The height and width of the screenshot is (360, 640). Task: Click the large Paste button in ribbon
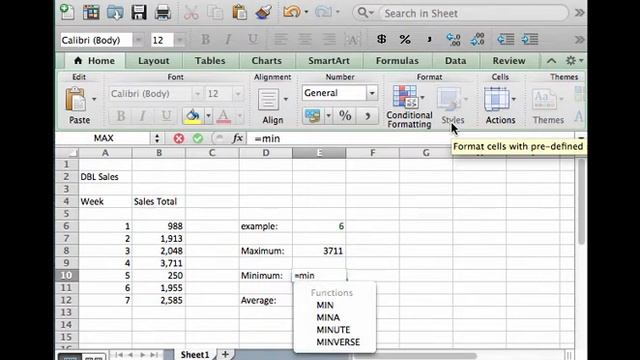click(x=79, y=105)
